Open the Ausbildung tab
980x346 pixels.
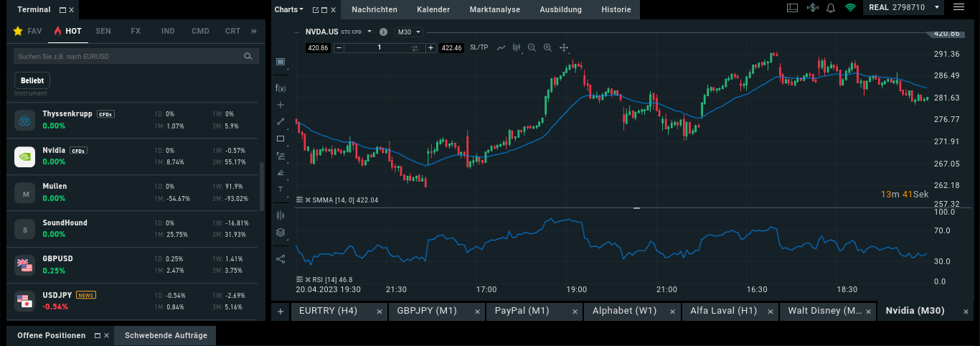(x=561, y=10)
